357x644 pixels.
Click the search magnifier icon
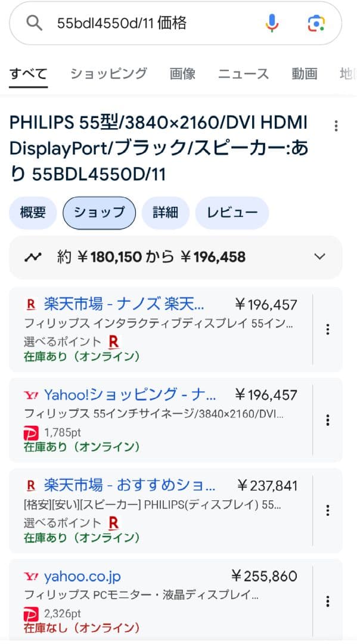click(x=34, y=23)
